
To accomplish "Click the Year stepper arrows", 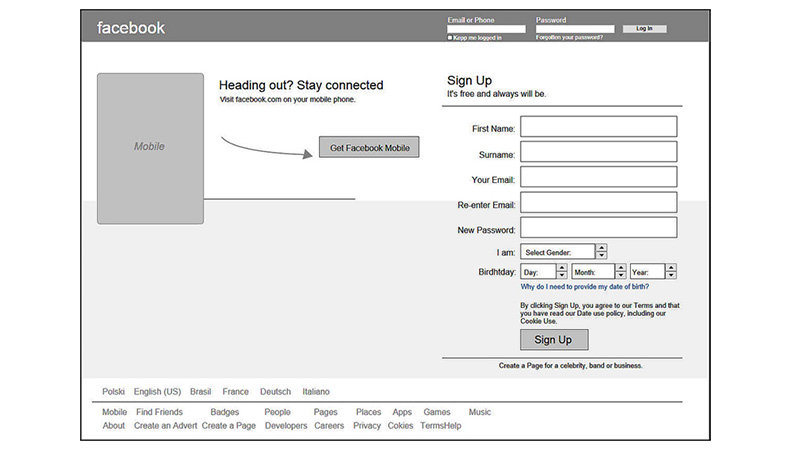I will tap(671, 271).
